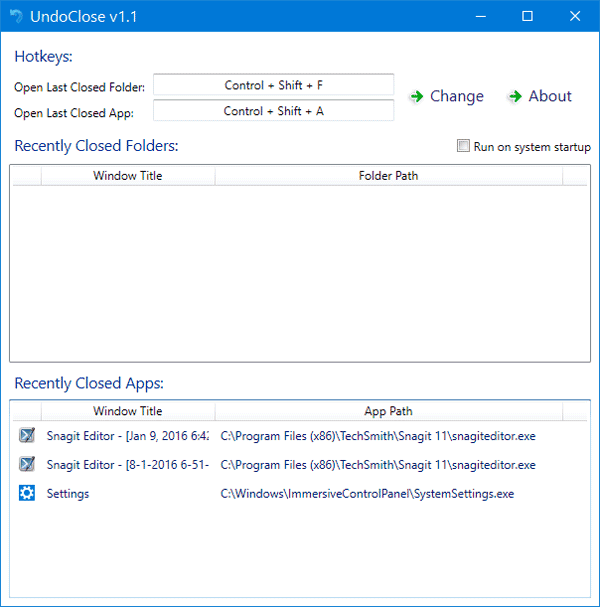Click the second Snagit Editor app icon
600x607 pixels.
pyautogui.click(x=27, y=464)
